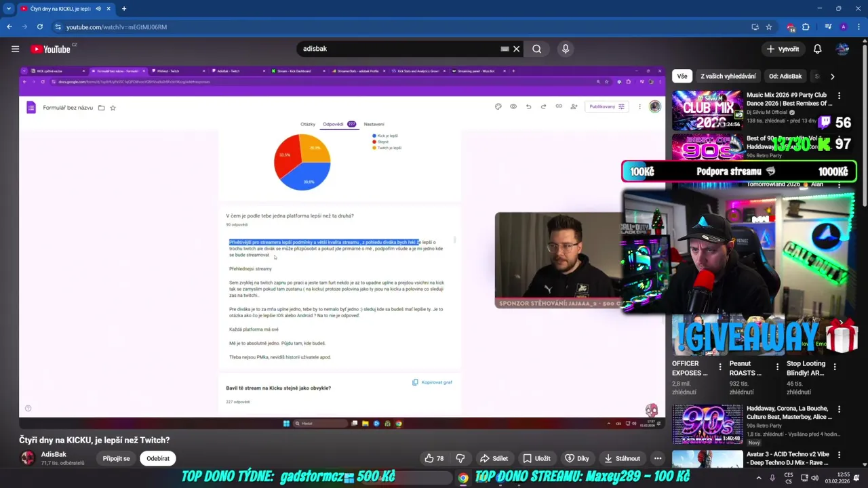
Task: Reload the YouTube page
Action: point(40,27)
